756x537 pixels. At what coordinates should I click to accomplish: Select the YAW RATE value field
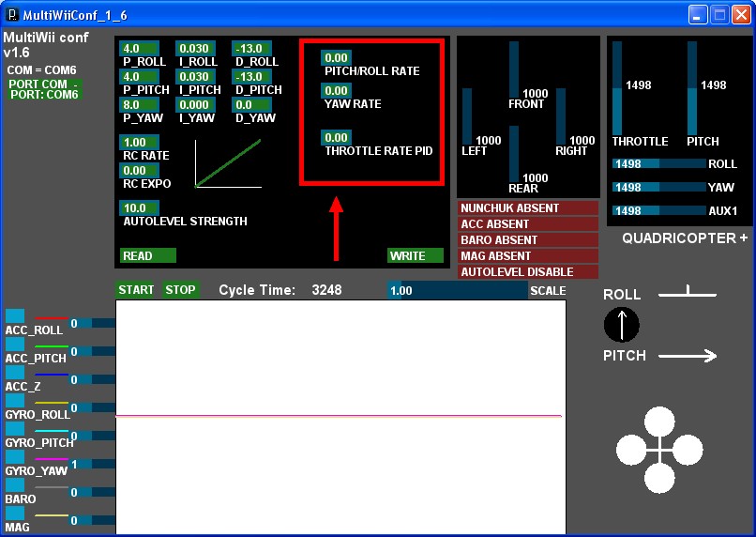[336, 91]
